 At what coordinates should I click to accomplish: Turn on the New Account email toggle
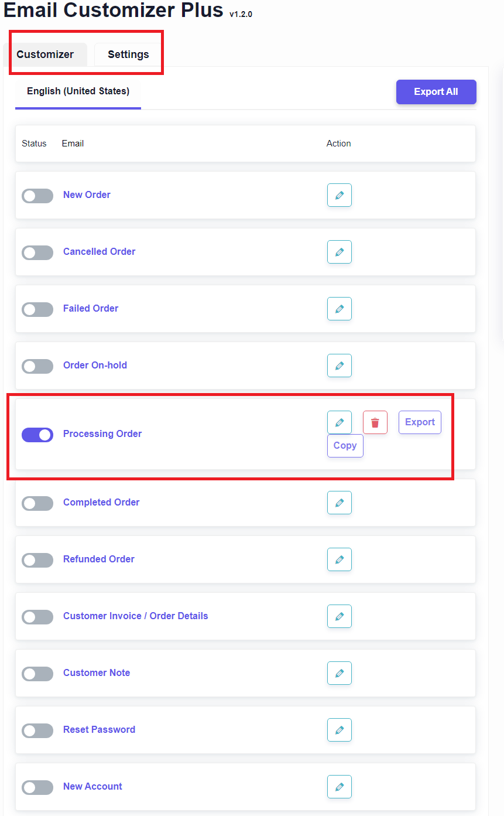coord(37,787)
